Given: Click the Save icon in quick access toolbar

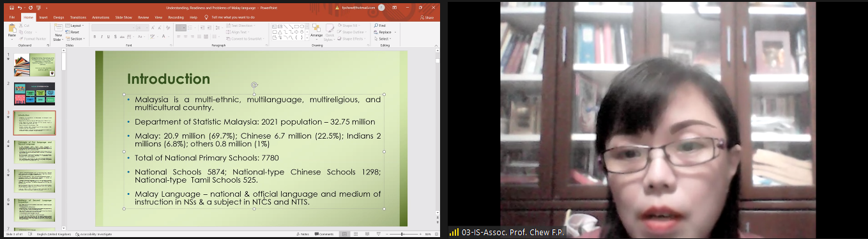Looking at the screenshot, I should [x=11, y=8].
